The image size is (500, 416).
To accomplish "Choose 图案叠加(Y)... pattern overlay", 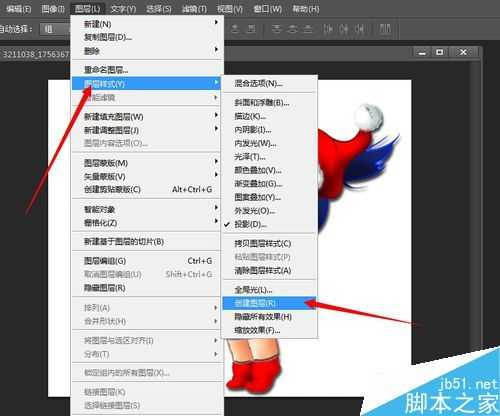I will pos(269,197).
